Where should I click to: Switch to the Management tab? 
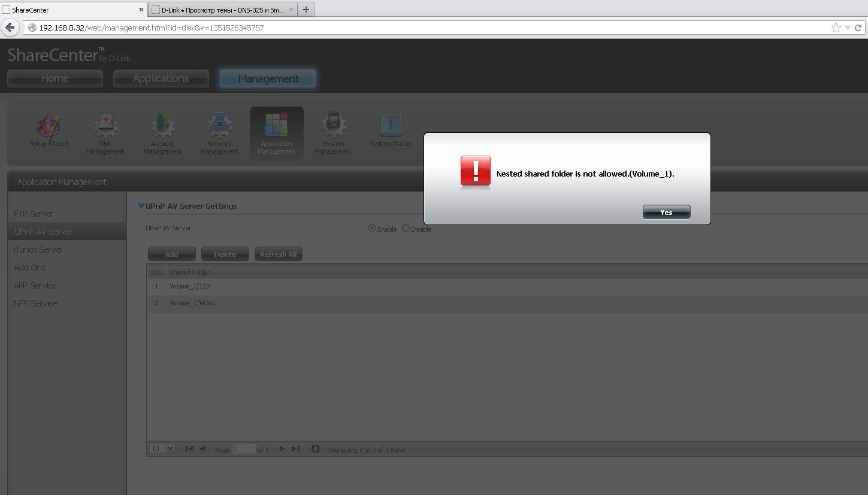click(268, 78)
